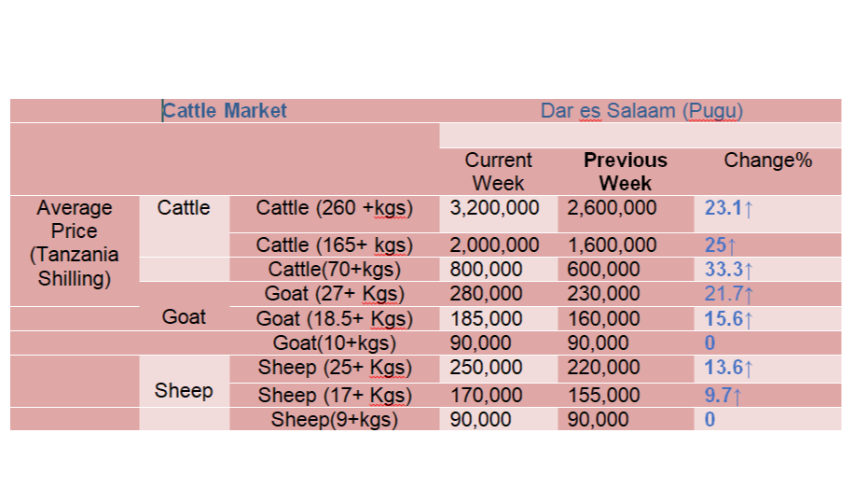Click the Average Price (Tanzania Shilling) cell
This screenshot has height=489, width=868.
click(75, 243)
